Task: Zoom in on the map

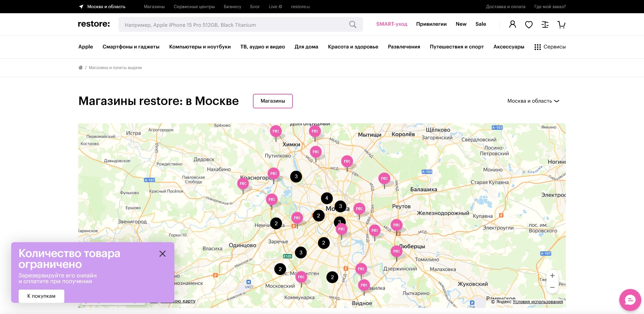Action: tap(552, 276)
